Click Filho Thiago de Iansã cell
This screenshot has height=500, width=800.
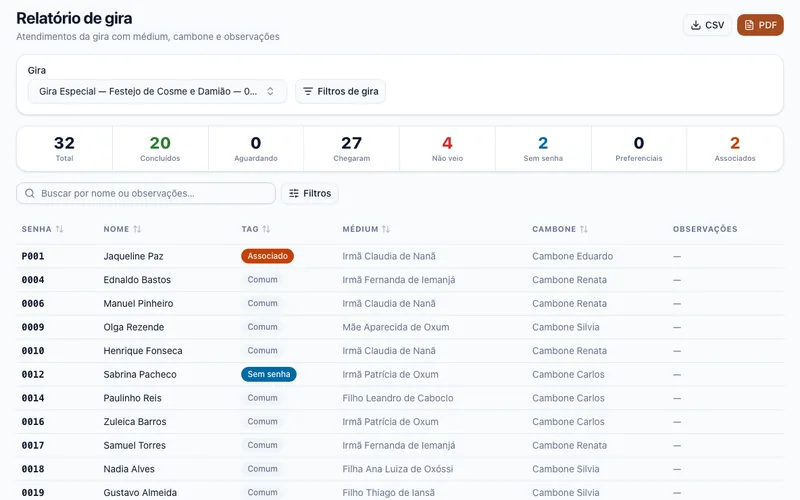[x=388, y=493]
